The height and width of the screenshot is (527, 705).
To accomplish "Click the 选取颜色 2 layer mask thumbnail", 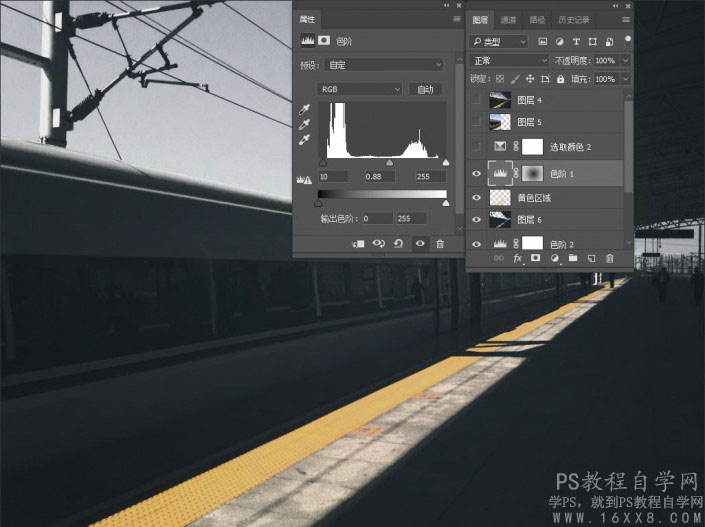I will pyautogui.click(x=532, y=146).
